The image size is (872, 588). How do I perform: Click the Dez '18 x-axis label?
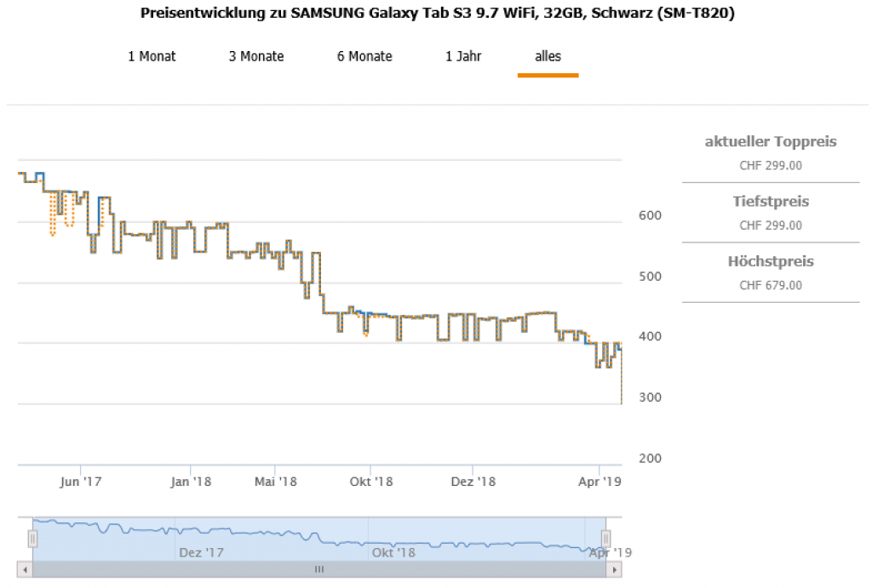tap(473, 482)
